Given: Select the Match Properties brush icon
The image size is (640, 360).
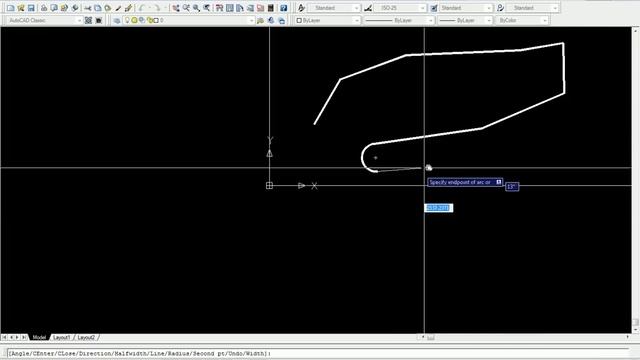Looking at the screenshot, I should [118, 8].
